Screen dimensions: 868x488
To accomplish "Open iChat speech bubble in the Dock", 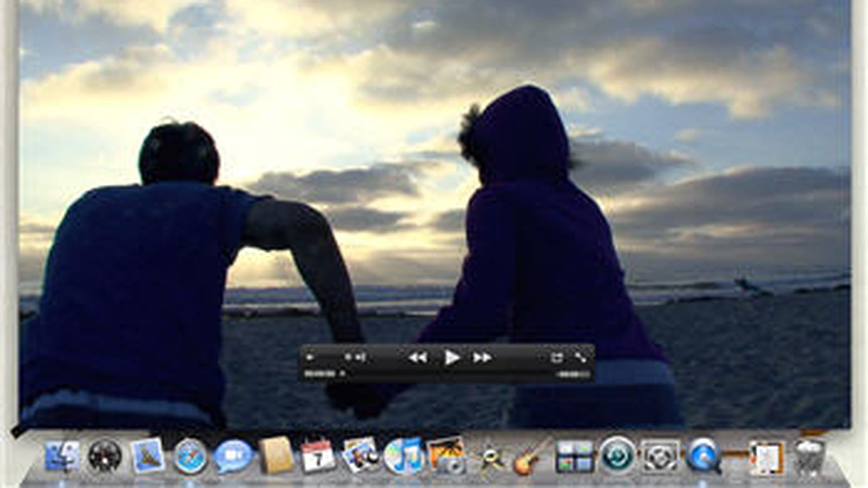I will pyautogui.click(x=233, y=455).
